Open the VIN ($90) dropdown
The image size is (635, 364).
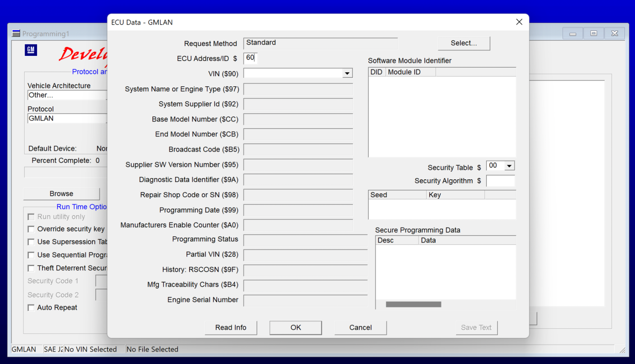347,73
